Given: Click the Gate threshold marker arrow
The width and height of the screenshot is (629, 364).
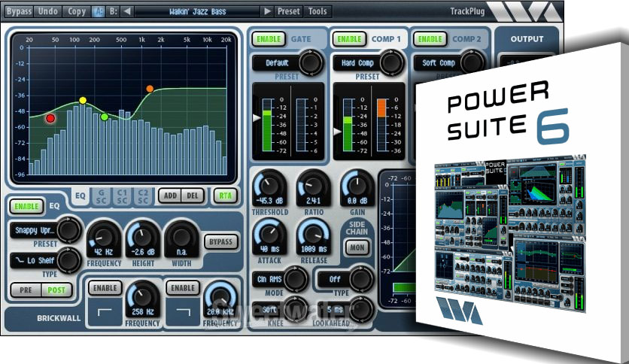Looking at the screenshot, I should pyautogui.click(x=257, y=118).
